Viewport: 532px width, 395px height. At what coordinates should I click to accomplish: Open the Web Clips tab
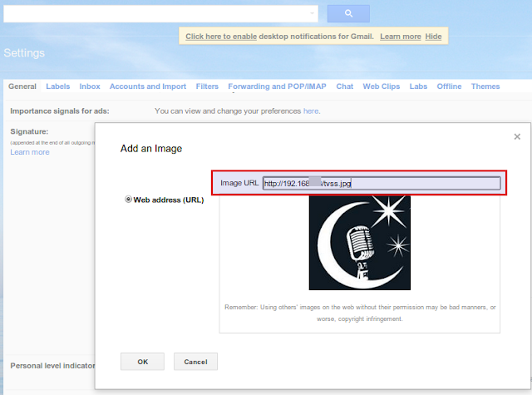click(x=382, y=86)
